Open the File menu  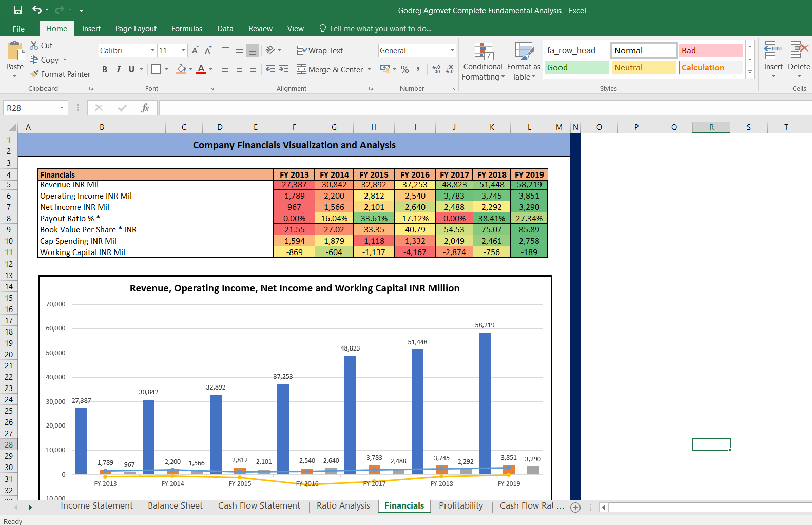(x=19, y=29)
